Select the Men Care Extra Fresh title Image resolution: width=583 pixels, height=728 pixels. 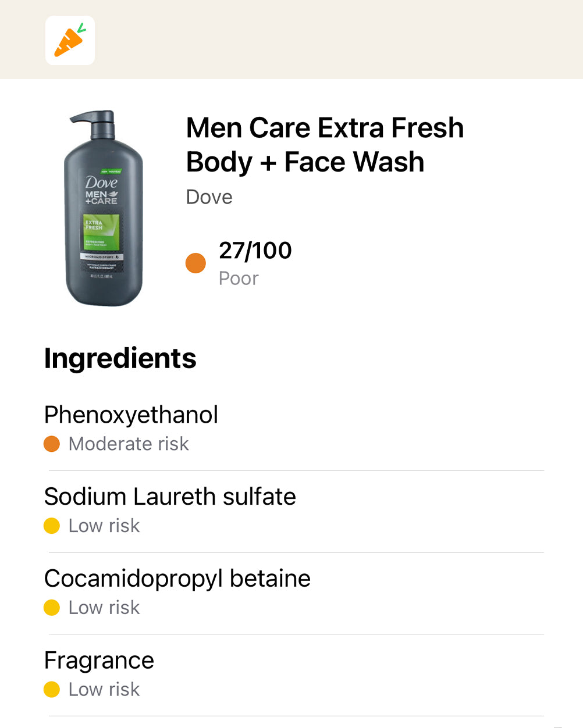pyautogui.click(x=325, y=145)
